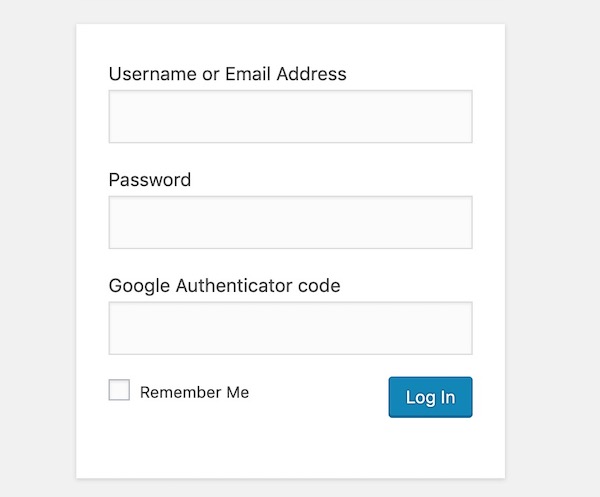
Task: Enable the Remember Me option
Action: coord(119,391)
